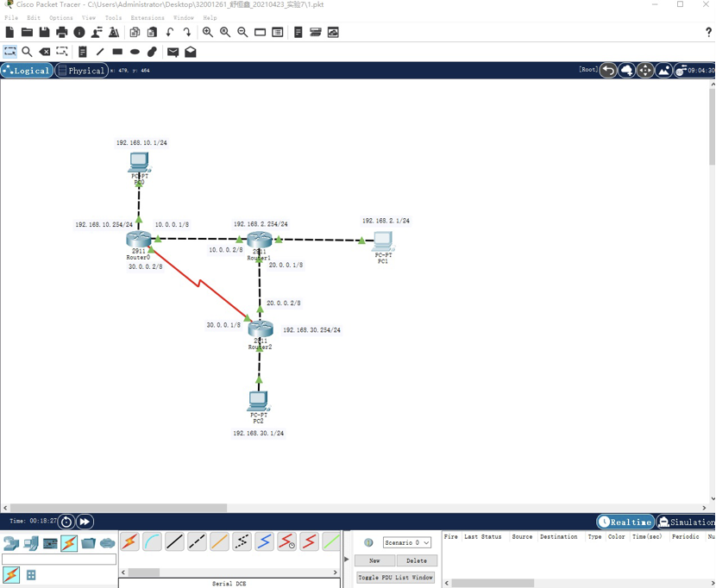Click Toggle PDU List Window button

pyautogui.click(x=395, y=578)
